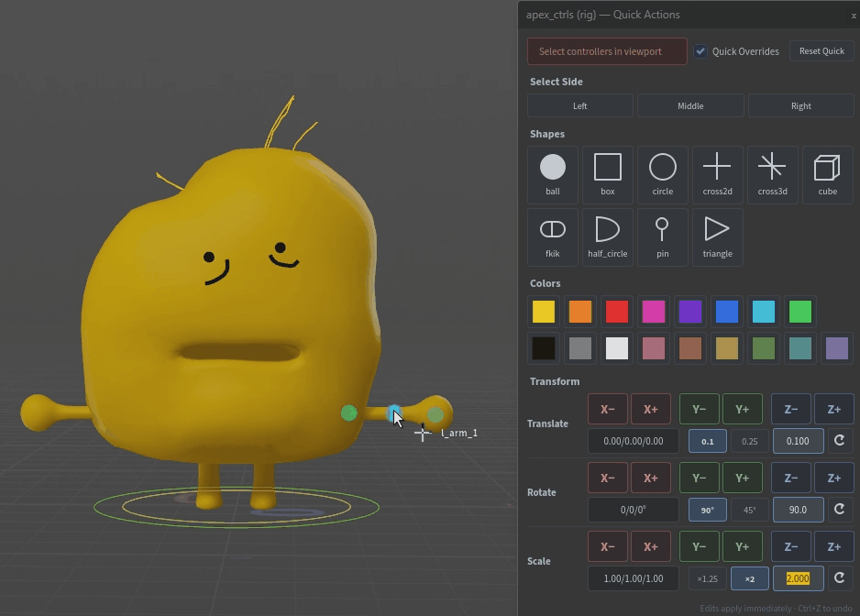Click the rotate custom value field 90.0
The width and height of the screenshot is (860, 616).
click(798, 510)
